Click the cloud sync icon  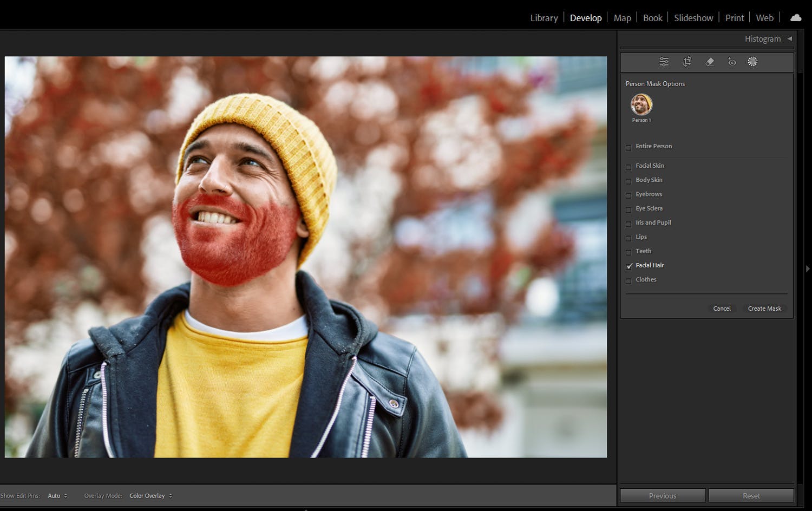[x=795, y=17]
